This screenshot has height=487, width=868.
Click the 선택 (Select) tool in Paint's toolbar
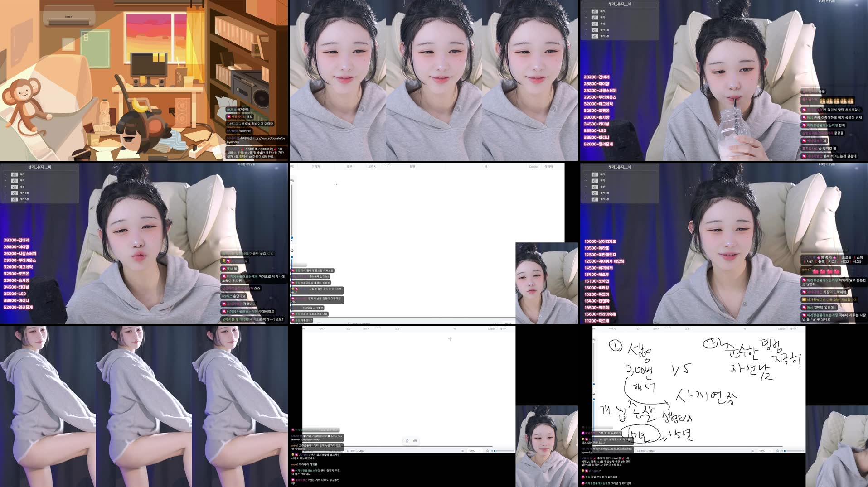coord(293,167)
